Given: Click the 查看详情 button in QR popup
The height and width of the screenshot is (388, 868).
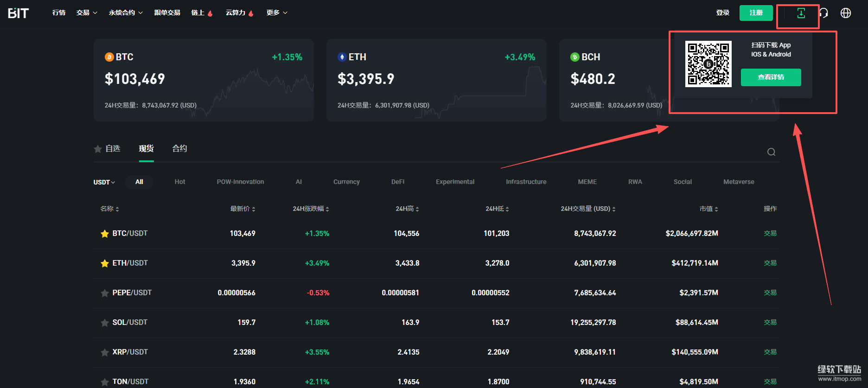Looking at the screenshot, I should click(771, 77).
